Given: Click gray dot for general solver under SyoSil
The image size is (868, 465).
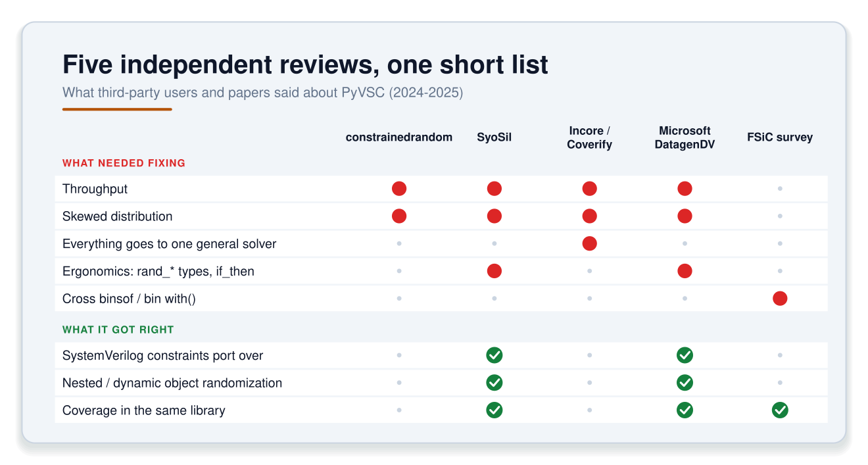Looking at the screenshot, I should (494, 243).
